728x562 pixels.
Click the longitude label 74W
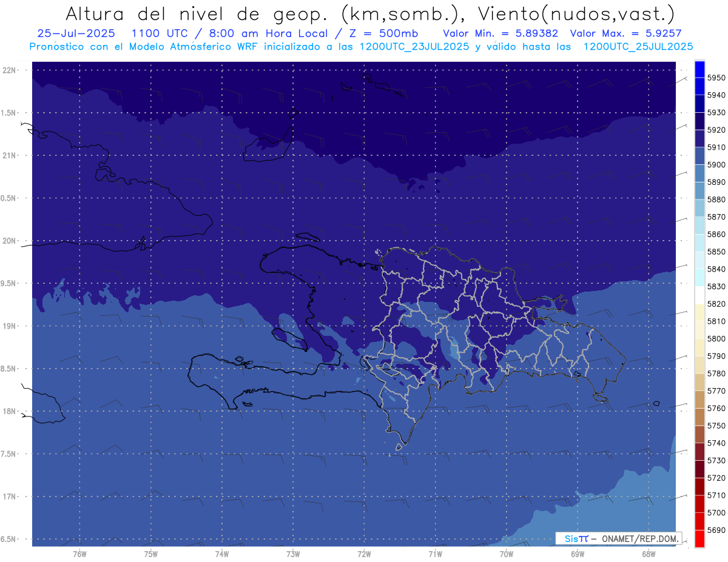coord(222,554)
